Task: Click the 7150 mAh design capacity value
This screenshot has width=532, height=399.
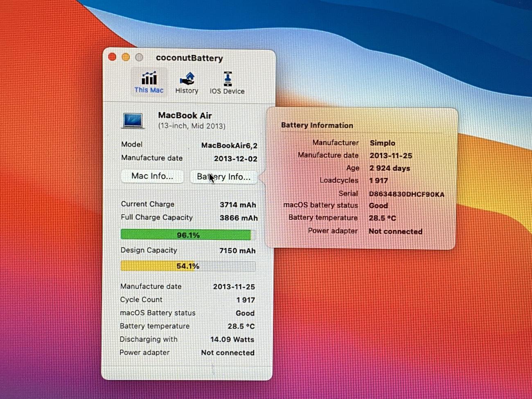Action: pyautogui.click(x=237, y=250)
